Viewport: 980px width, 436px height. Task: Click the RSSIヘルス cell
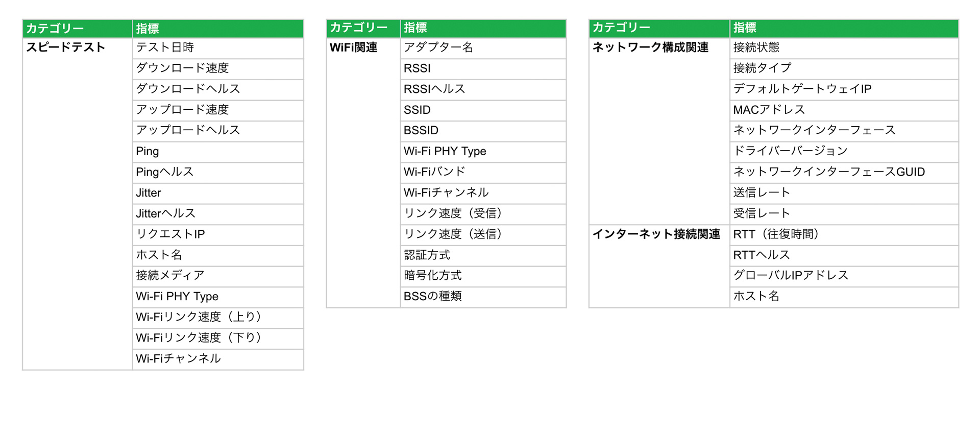434,89
